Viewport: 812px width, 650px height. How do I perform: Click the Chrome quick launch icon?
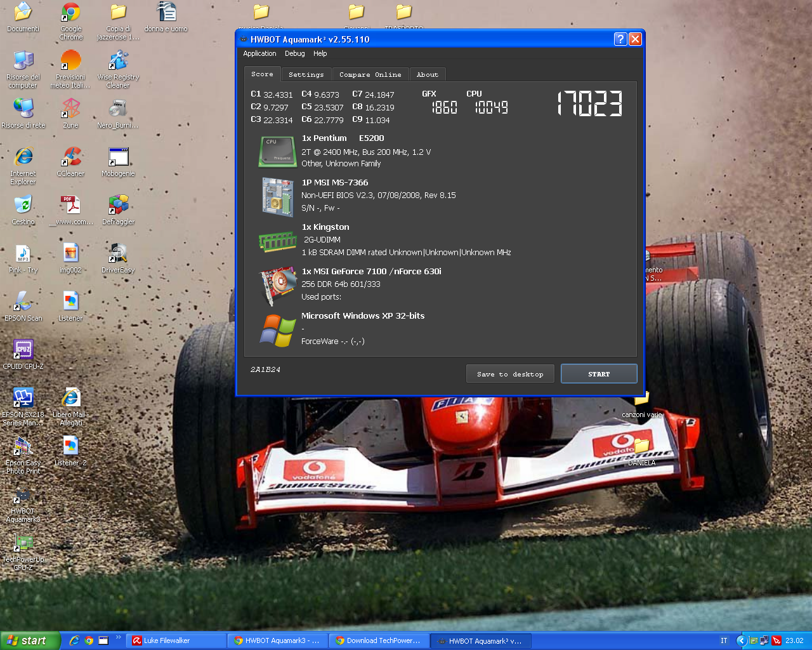(89, 640)
